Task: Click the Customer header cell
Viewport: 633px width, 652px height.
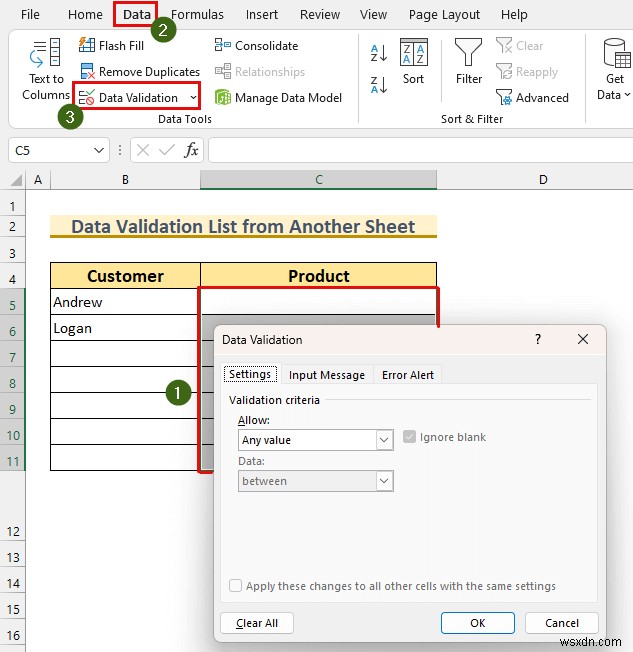Action: pos(125,276)
